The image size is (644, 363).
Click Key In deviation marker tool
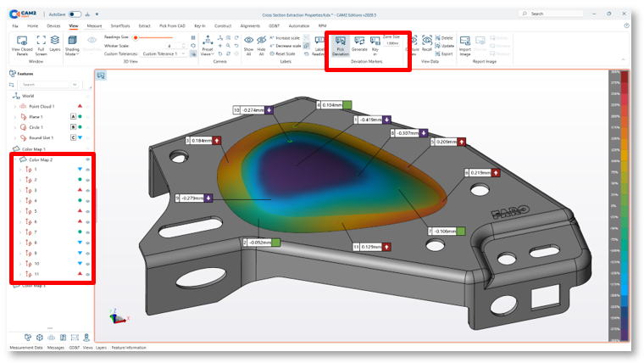[375, 45]
